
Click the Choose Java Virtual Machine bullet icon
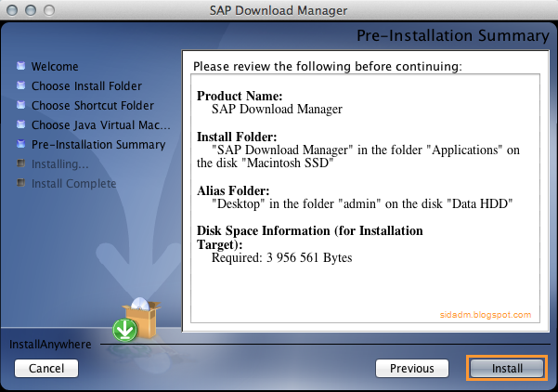click(x=21, y=124)
